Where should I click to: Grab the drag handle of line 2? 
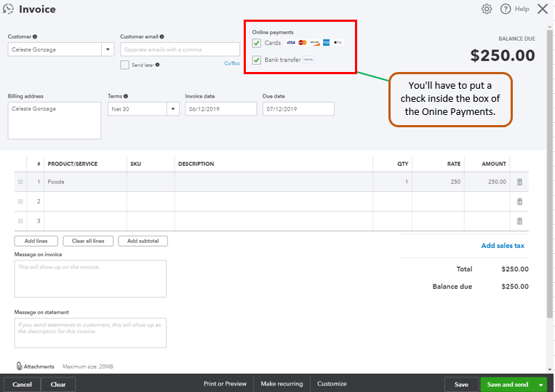[20, 201]
